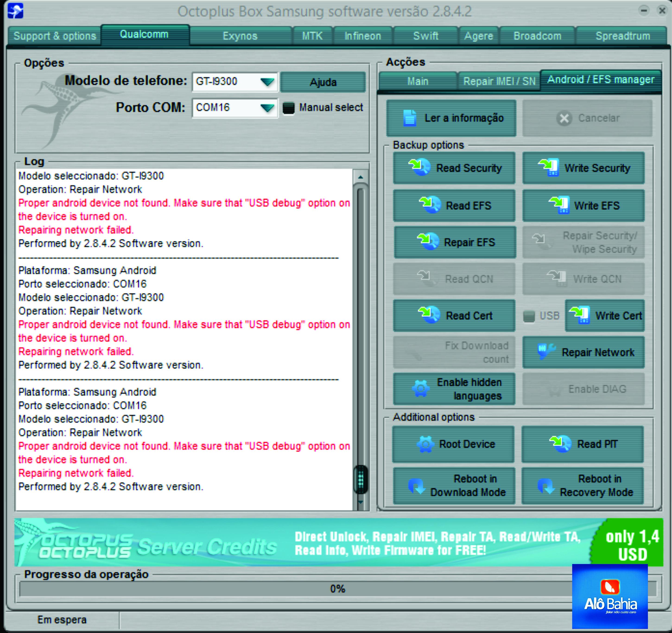This screenshot has height=633, width=672.
Task: Click the Read Cert icon
Action: pos(429,315)
